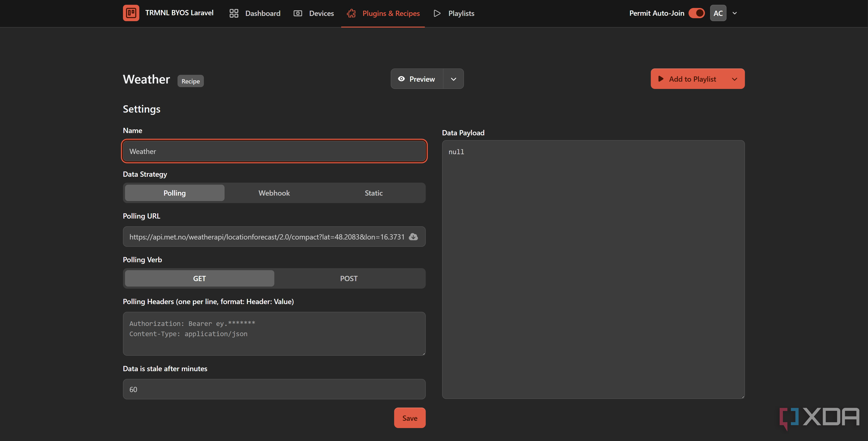Expand the Preview dropdown arrow
868x441 pixels.
[x=453, y=79]
